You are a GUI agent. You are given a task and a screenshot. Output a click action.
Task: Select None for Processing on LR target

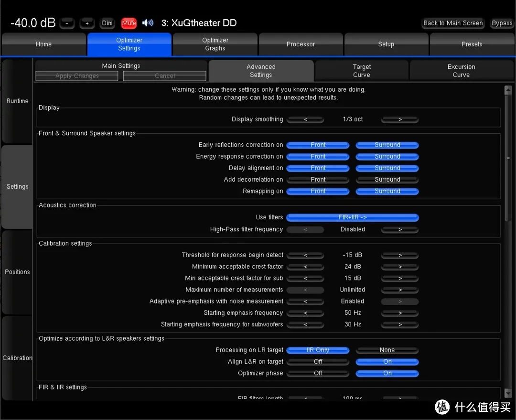pyautogui.click(x=387, y=350)
